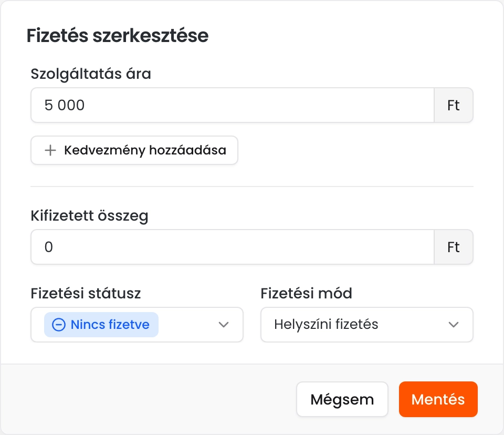Click the Kifizetett összeg label
504x435 pixels.
(90, 216)
